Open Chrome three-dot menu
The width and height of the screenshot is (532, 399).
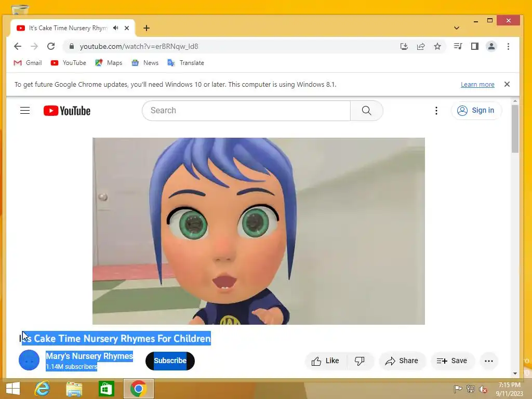point(508,46)
